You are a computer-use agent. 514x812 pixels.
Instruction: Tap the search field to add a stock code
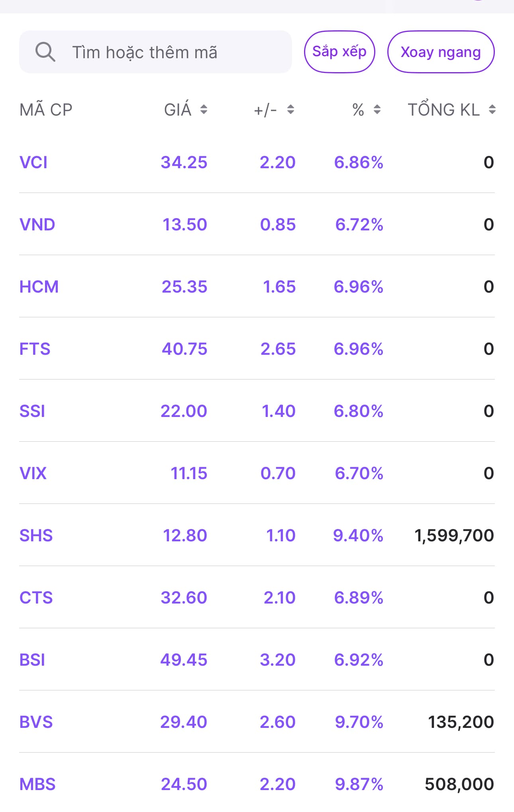(x=167, y=52)
